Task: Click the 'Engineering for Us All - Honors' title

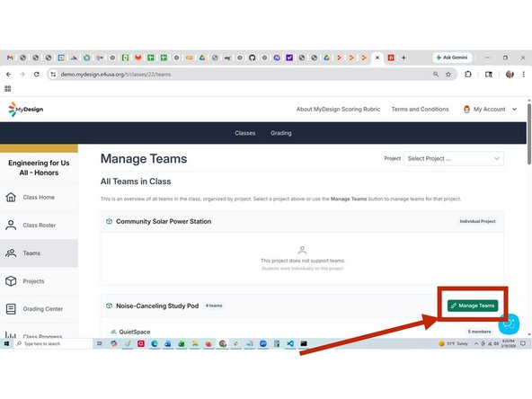Action: pos(39,168)
